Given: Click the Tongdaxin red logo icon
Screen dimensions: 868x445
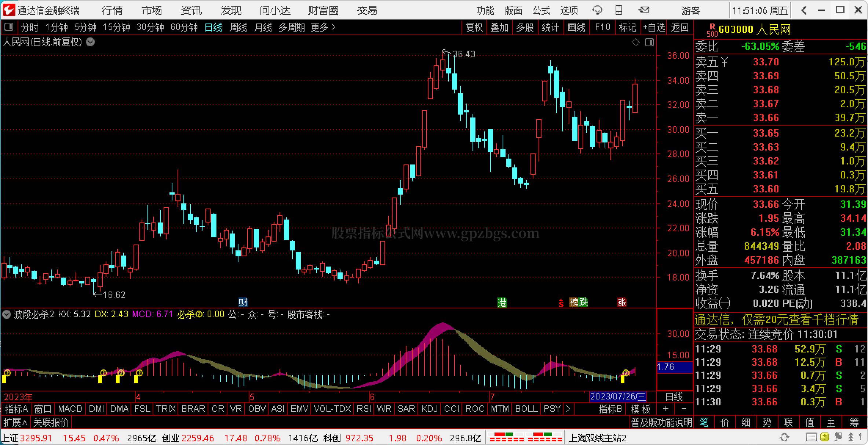Looking at the screenshot, I should [9, 10].
